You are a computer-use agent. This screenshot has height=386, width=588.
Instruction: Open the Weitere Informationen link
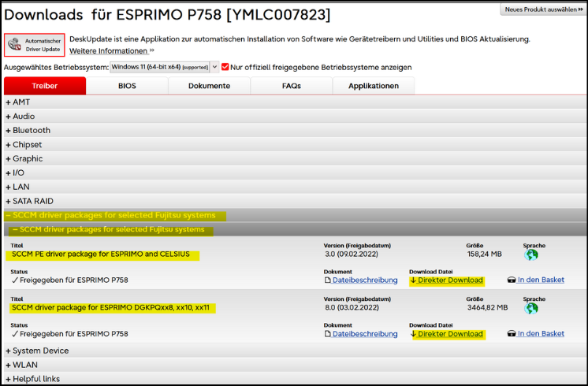[x=112, y=51]
